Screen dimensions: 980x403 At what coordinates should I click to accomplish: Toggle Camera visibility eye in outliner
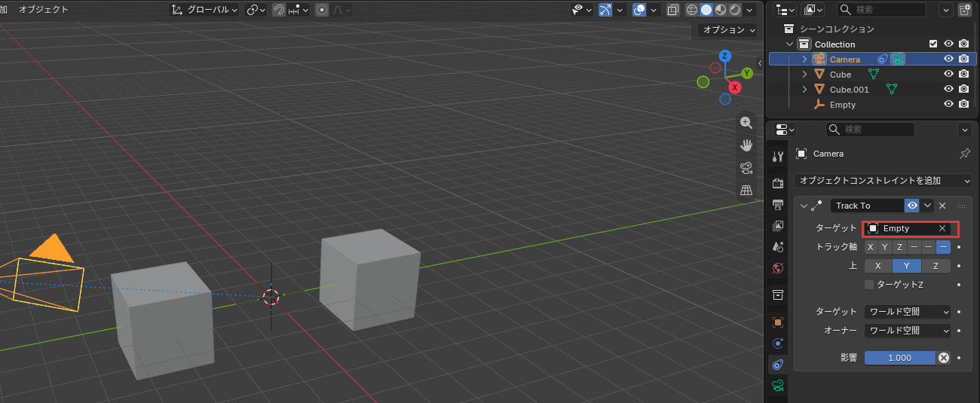pos(949,59)
